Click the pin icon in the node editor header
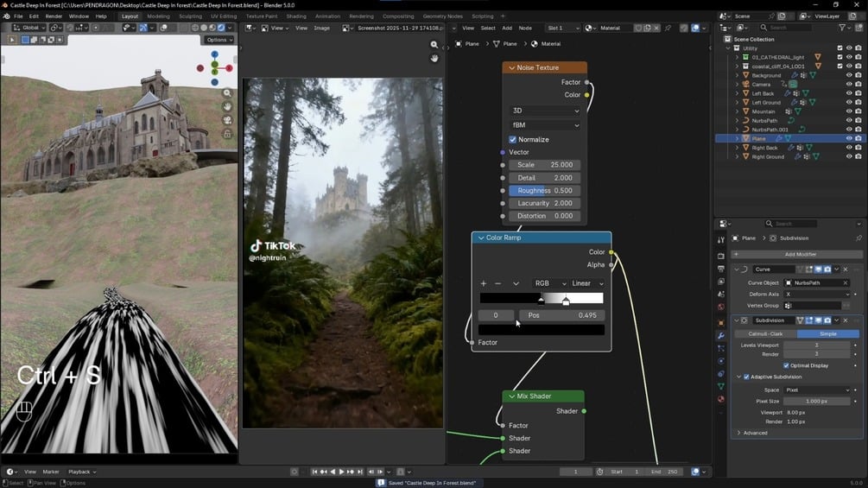 (x=668, y=28)
